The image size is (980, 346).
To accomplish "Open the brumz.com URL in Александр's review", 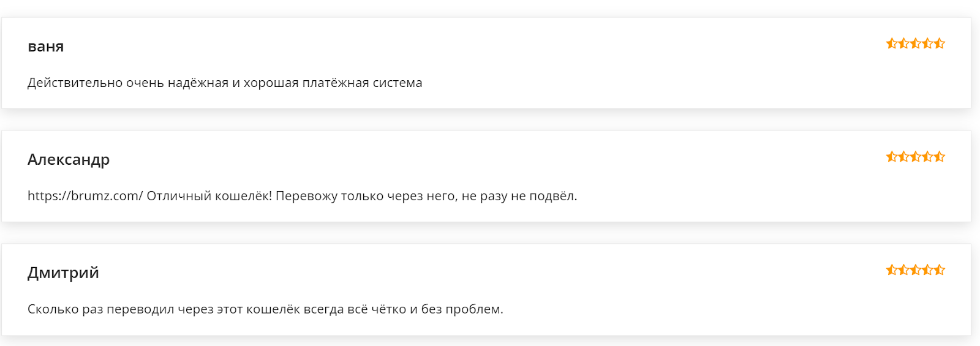I will click(x=85, y=196).
